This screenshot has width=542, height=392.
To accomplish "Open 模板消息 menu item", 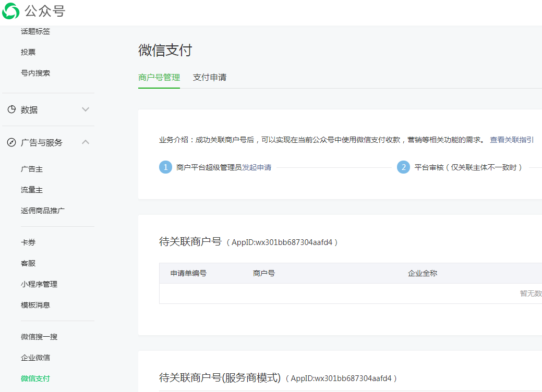I will click(x=35, y=305).
